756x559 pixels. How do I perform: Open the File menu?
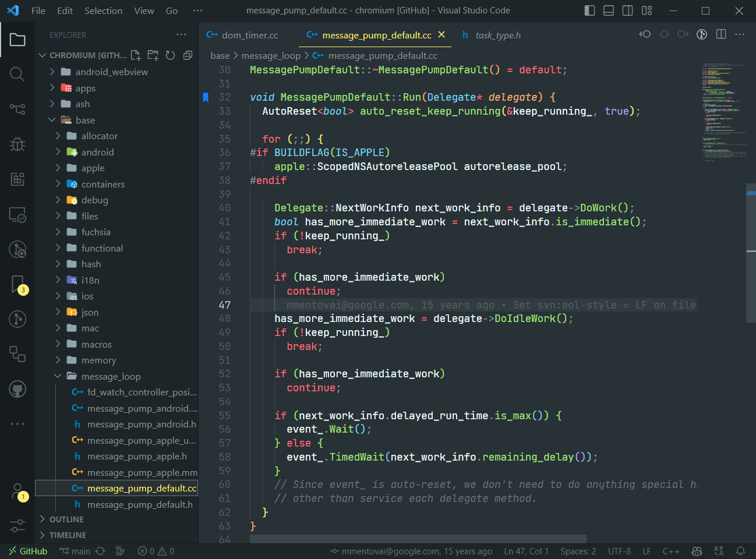pyautogui.click(x=38, y=10)
